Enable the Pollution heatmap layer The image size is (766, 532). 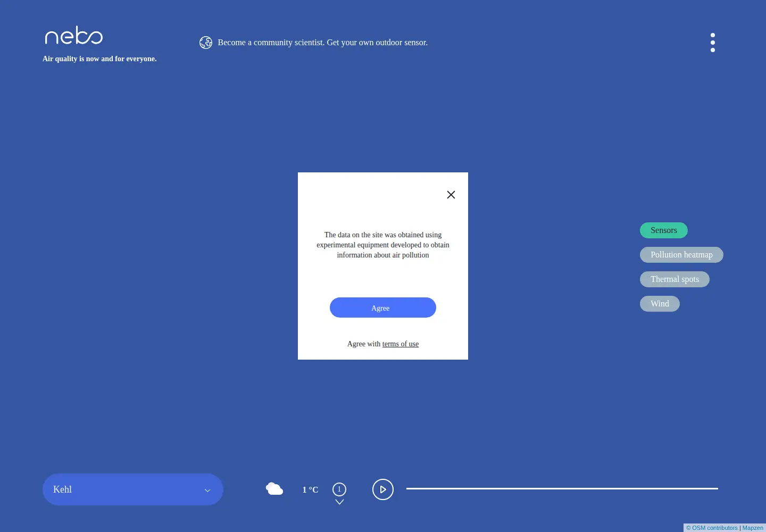pyautogui.click(x=681, y=255)
